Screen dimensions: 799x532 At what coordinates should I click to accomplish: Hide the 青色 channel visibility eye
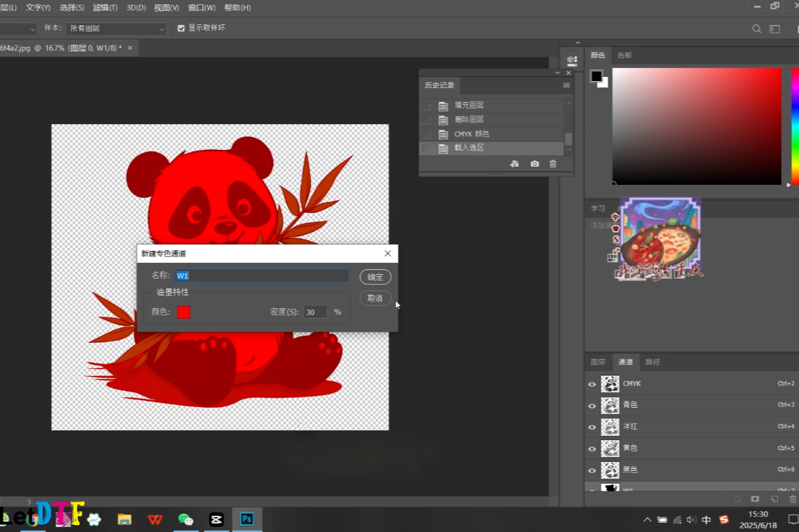click(592, 405)
